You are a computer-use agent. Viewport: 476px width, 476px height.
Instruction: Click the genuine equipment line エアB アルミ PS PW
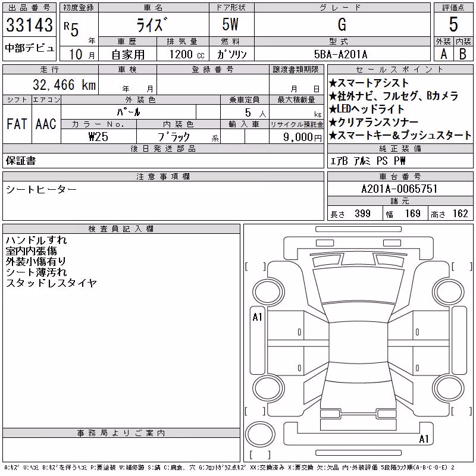point(368,161)
